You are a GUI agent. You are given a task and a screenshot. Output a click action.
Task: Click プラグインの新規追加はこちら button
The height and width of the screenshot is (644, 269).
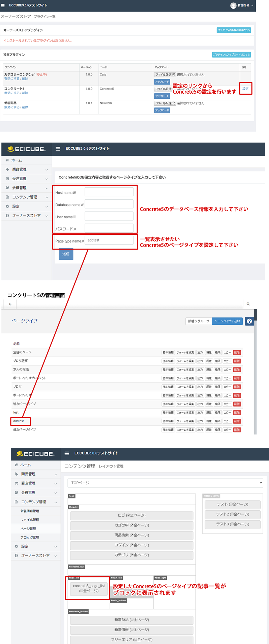[234, 30]
